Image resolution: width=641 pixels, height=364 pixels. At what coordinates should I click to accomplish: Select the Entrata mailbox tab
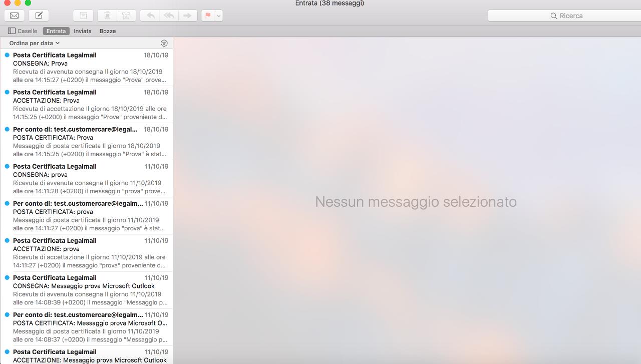coord(56,31)
